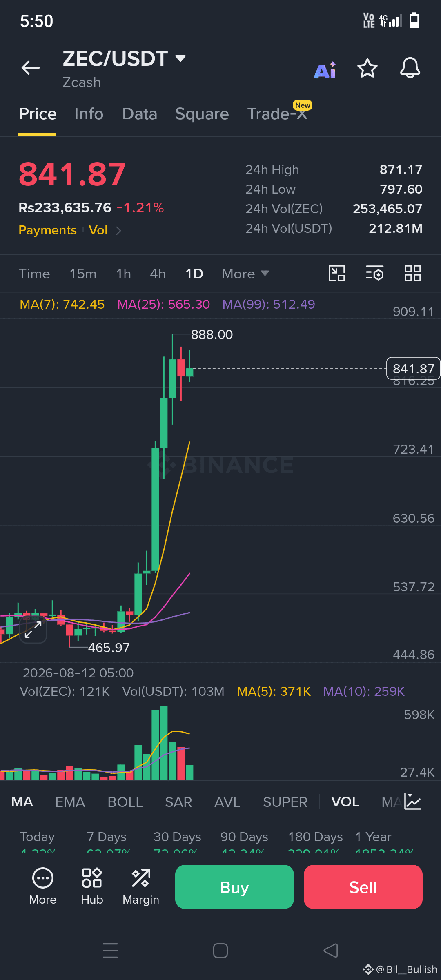Image resolution: width=441 pixels, height=980 pixels.
Task: Enable the SUPER indicator
Action: point(285,802)
